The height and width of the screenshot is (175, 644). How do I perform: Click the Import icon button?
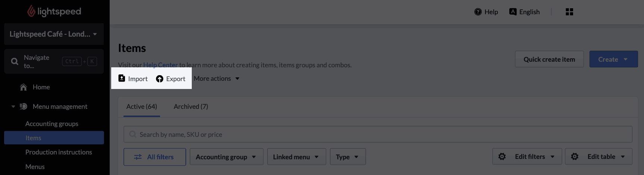click(x=122, y=78)
